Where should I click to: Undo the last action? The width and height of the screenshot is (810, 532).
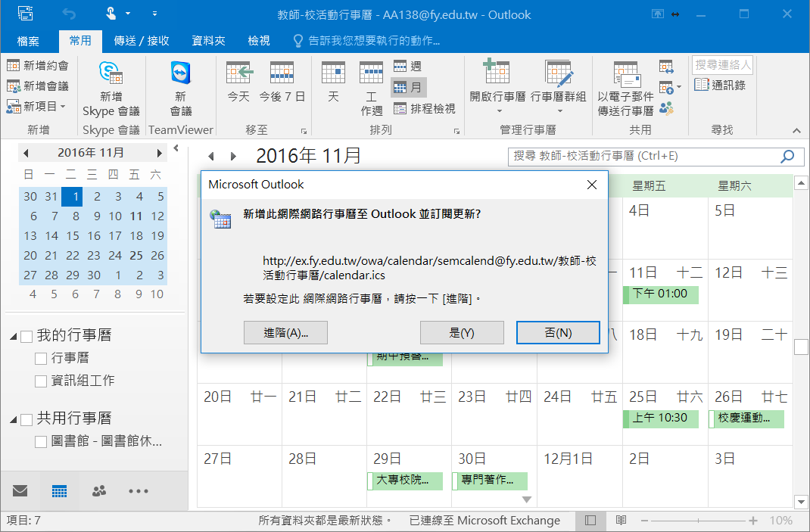coord(69,14)
